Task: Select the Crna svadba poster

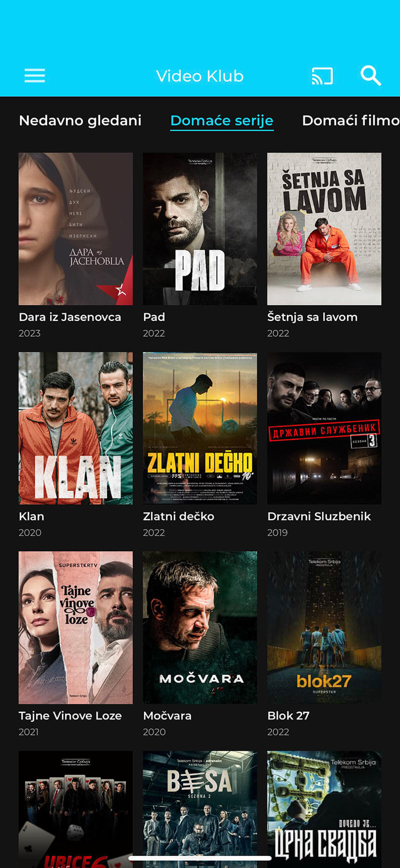Action: coord(324,809)
